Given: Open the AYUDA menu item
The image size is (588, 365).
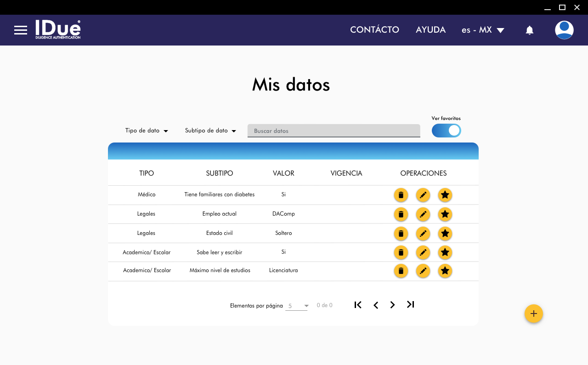Looking at the screenshot, I should [x=430, y=30].
